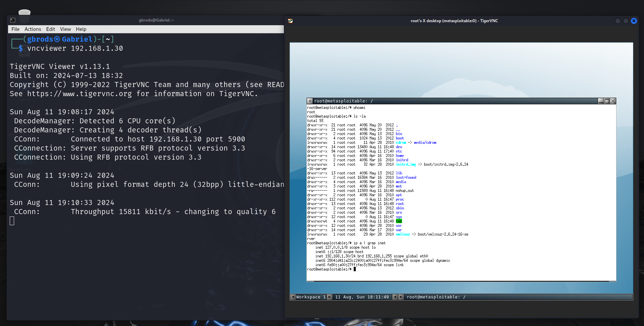Viewport: 644px width, 326px height.
Task: Click 'Server supports RFB protocol version 3.3' line
Action: point(130,148)
